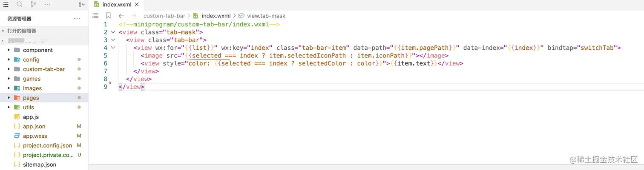Click index.wxml in the breadcrumb path
The height and width of the screenshot is (170, 644).
pyautogui.click(x=216, y=16)
